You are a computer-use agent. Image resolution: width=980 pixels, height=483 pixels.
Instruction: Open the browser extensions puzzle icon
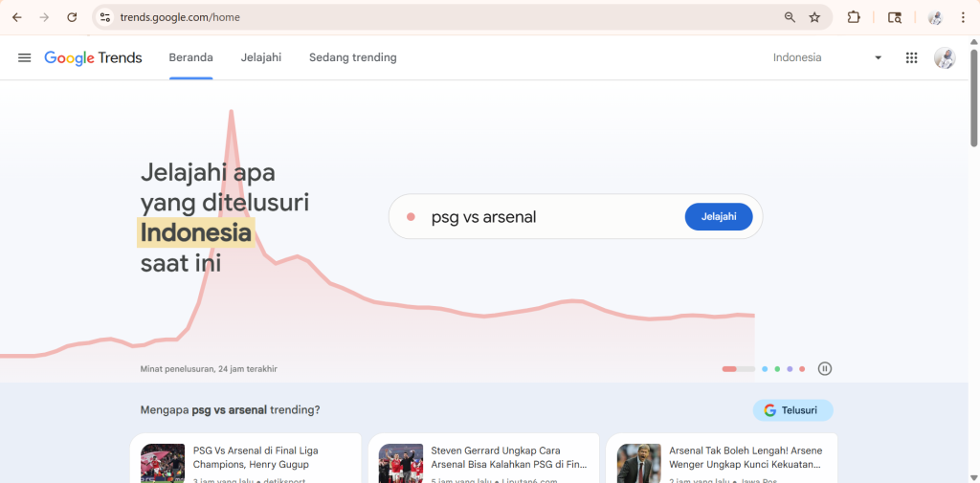[x=854, y=17]
